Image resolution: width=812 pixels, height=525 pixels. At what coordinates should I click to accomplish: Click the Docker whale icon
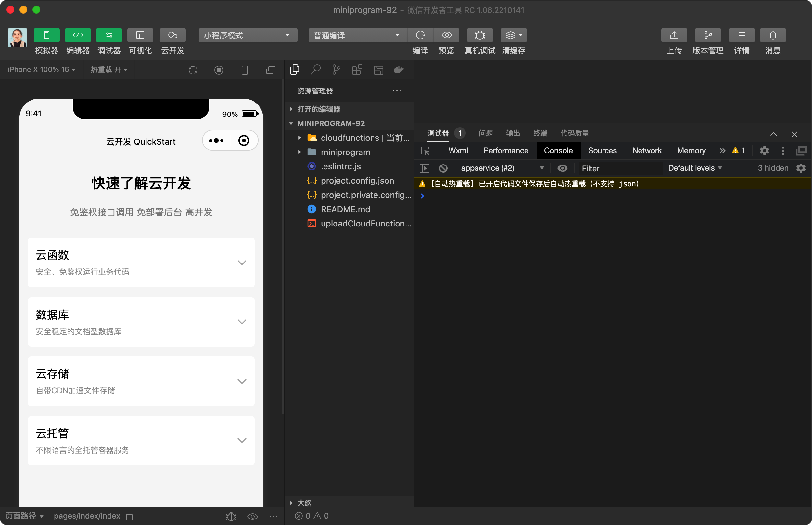399,70
